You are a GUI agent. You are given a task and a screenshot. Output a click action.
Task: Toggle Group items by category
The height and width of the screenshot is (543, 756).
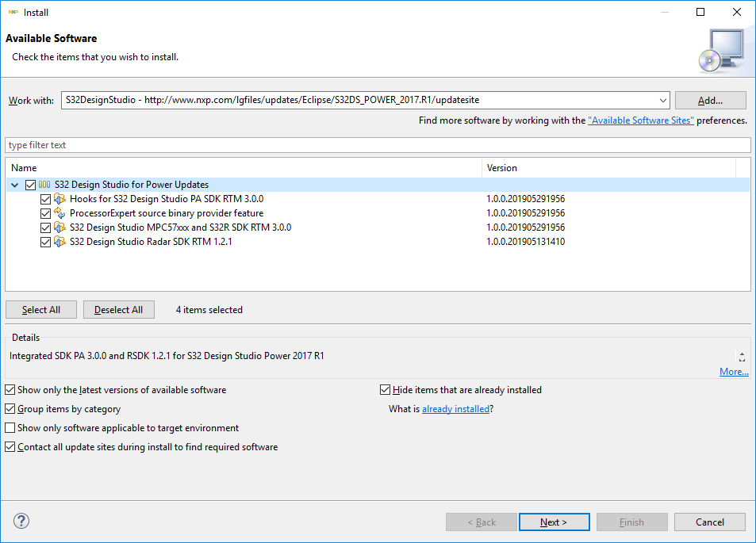pos(10,408)
